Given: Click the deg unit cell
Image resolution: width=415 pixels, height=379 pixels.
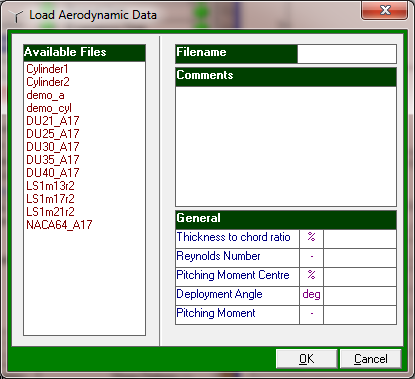Looking at the screenshot, I should coord(311,296).
